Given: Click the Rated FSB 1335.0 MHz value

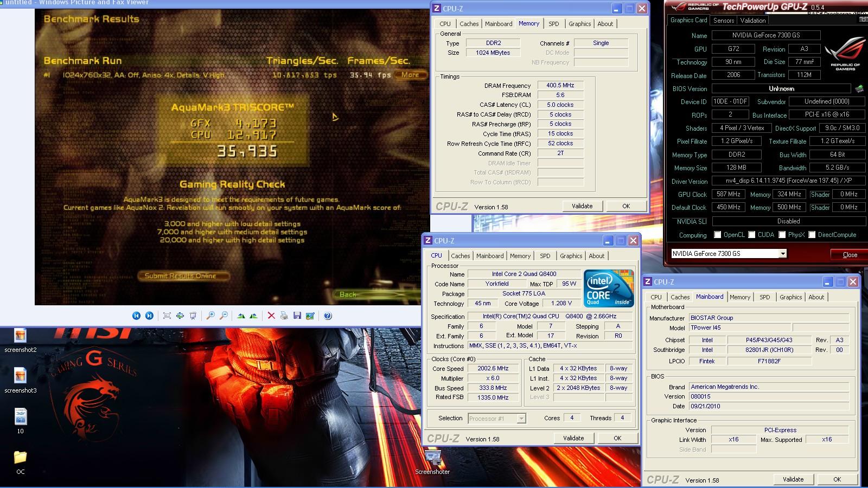Looking at the screenshot, I should point(493,397).
